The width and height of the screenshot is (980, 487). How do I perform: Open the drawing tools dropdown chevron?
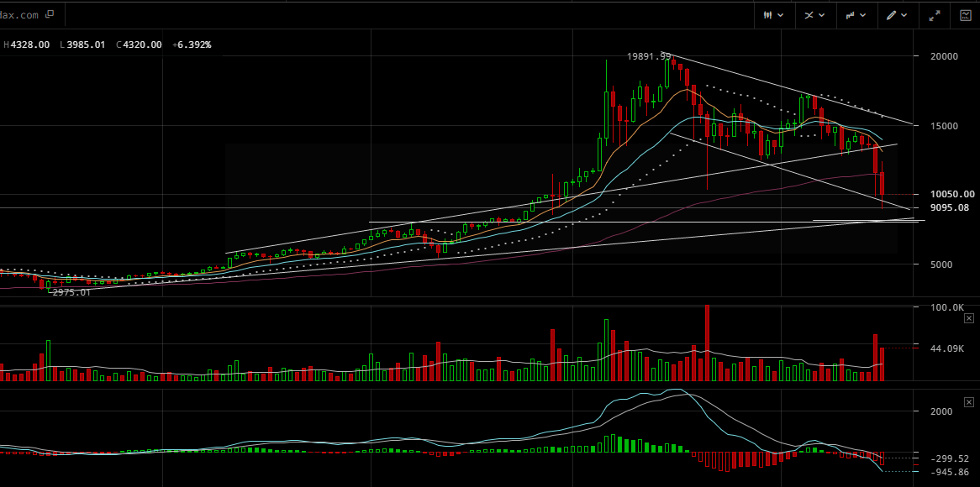point(904,15)
